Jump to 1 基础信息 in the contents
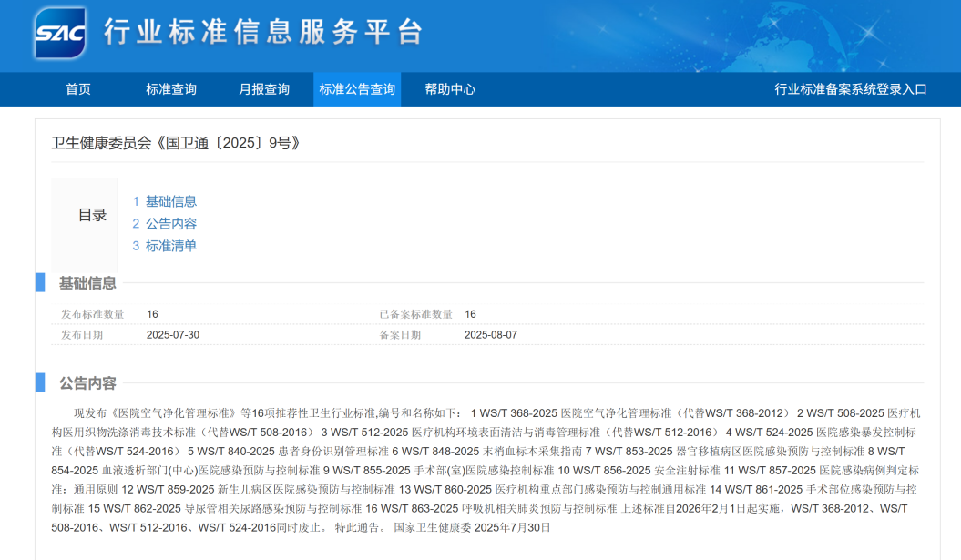The image size is (961, 560). pos(165,201)
